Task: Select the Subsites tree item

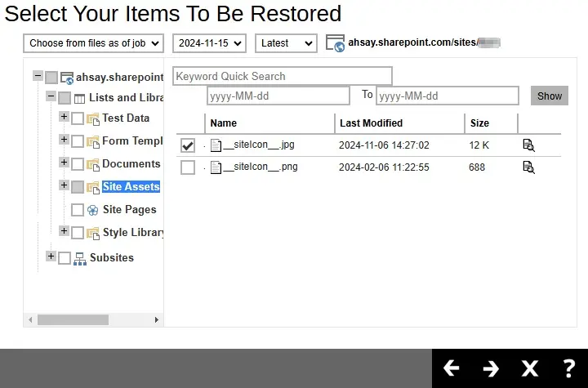Action: point(112,258)
